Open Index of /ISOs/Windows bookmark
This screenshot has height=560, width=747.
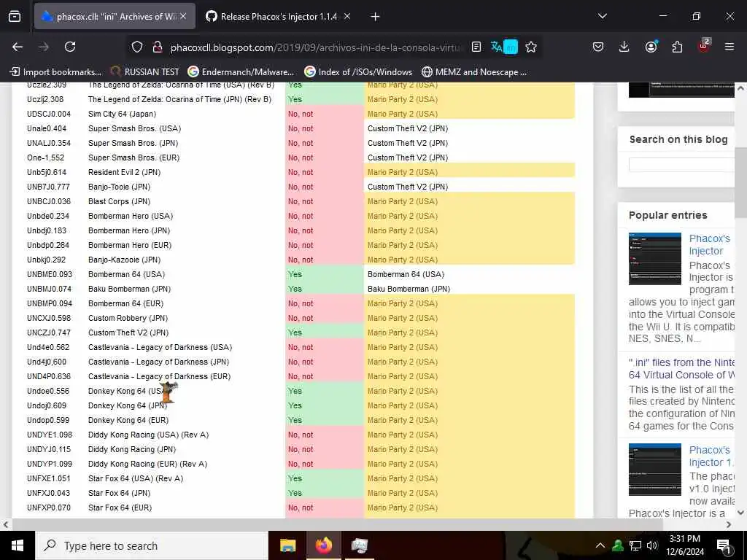pos(358,72)
